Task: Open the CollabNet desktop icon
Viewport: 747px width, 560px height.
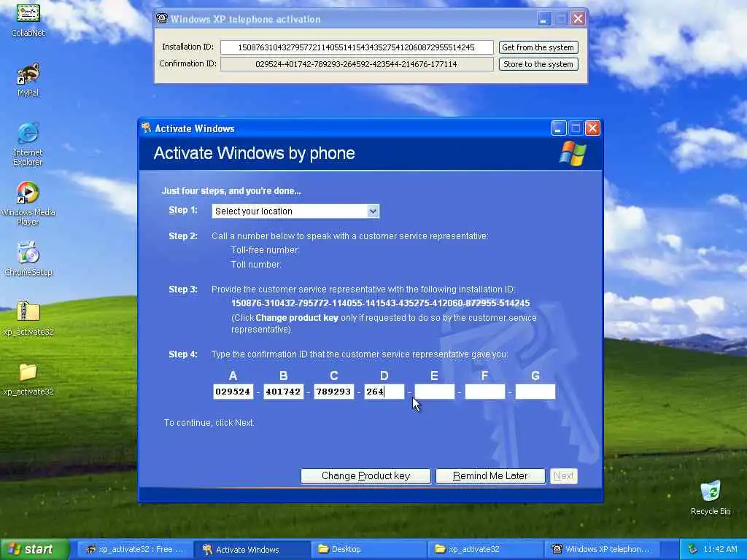Action: coord(28,19)
